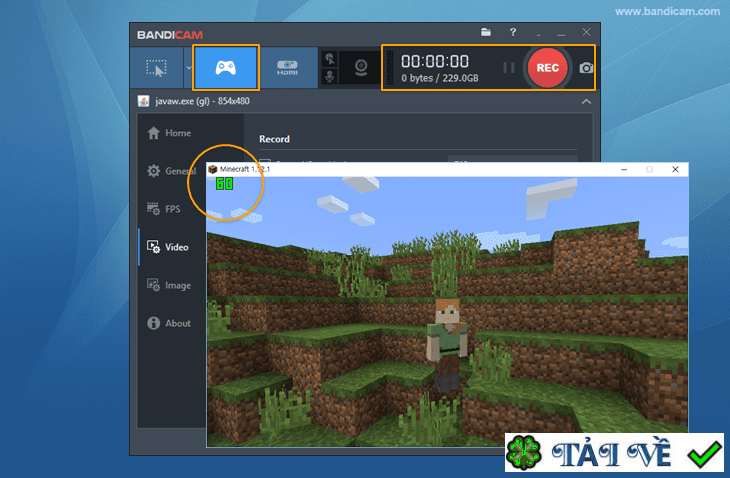Toggle the webcam overlay icon
This screenshot has height=478, width=730.
pyautogui.click(x=361, y=67)
